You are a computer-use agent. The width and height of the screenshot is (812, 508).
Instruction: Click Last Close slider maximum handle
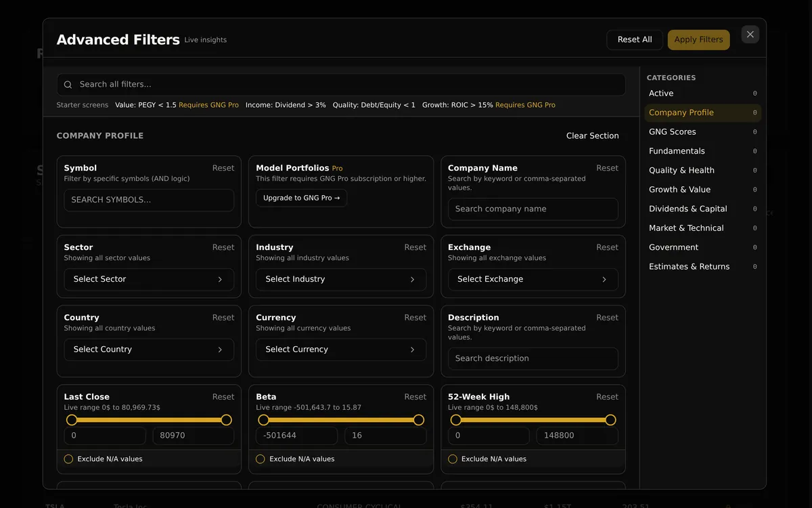pos(227,420)
